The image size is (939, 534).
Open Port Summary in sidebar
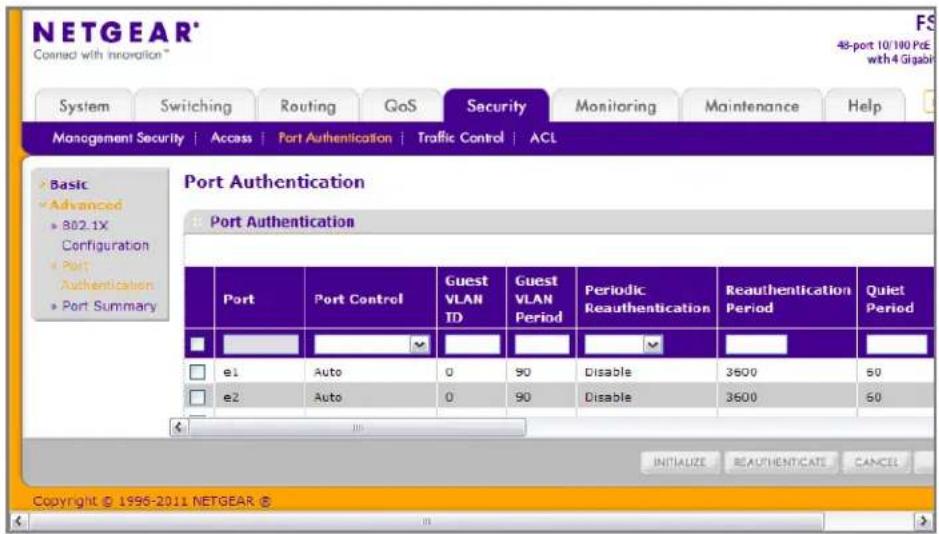point(108,306)
